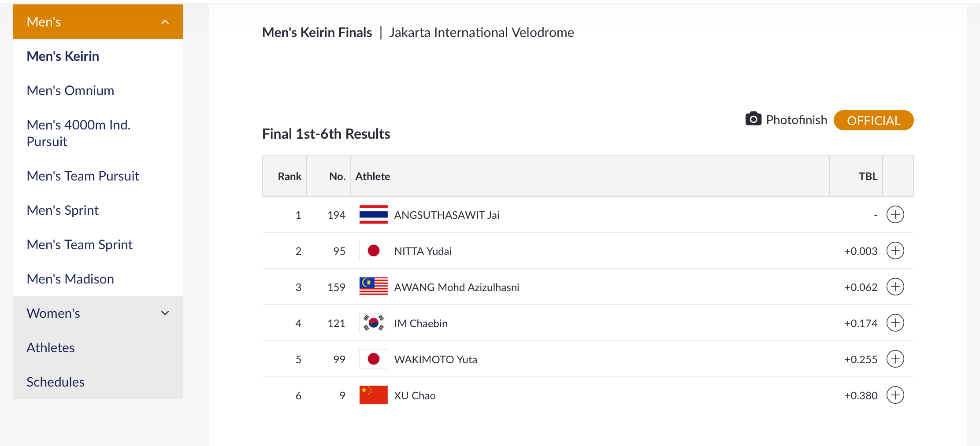Expand details for IM Chaebin row
The height and width of the screenshot is (446, 980).
point(895,323)
